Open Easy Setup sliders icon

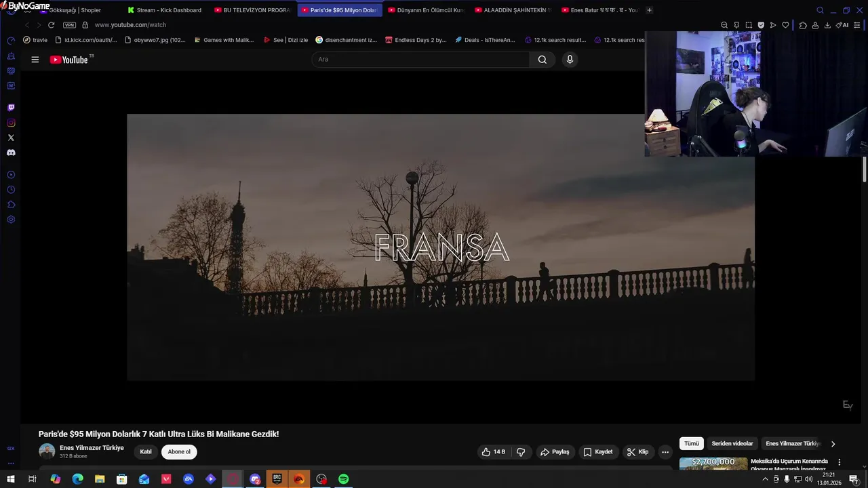[858, 25]
